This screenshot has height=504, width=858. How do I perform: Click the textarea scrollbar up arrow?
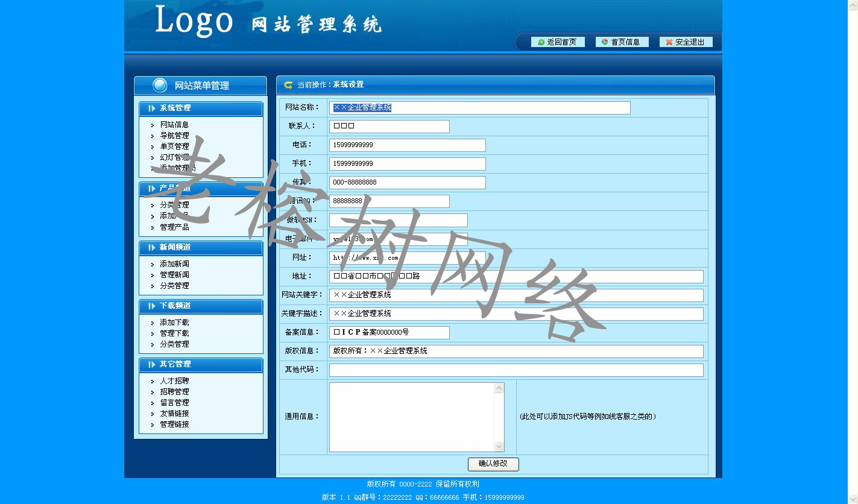pyautogui.click(x=499, y=388)
